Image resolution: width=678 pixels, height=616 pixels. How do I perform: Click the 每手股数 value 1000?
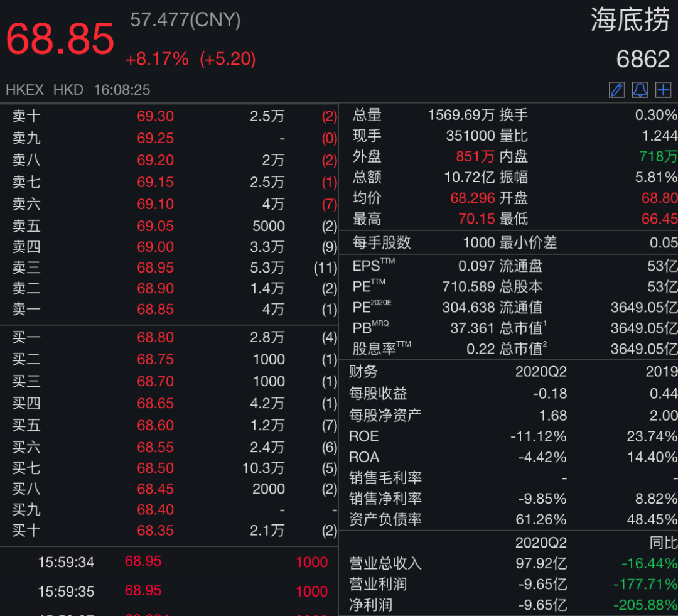coord(478,242)
